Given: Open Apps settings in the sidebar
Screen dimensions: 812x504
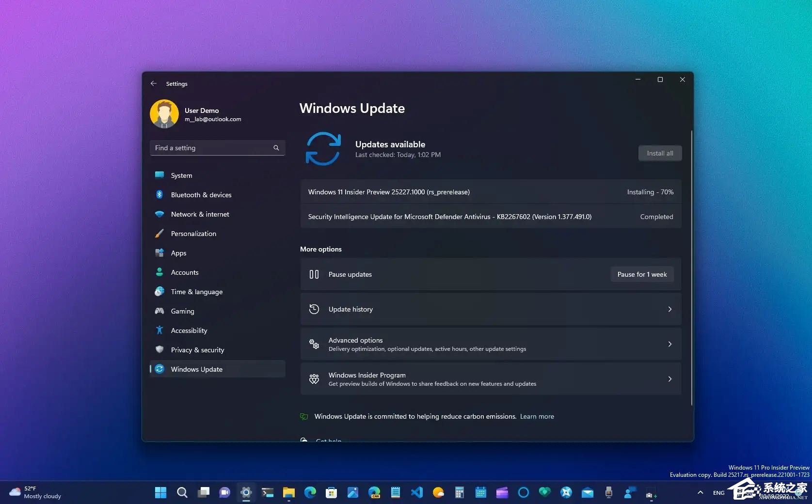Looking at the screenshot, I should [217, 253].
